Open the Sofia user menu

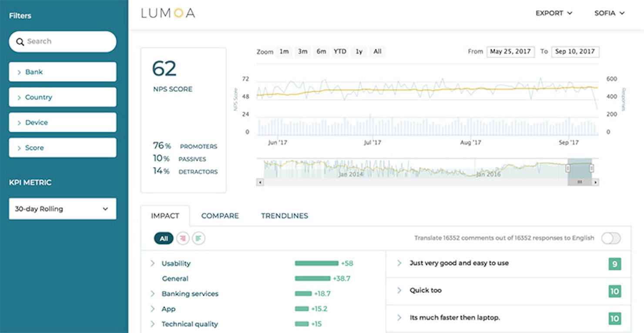609,13
